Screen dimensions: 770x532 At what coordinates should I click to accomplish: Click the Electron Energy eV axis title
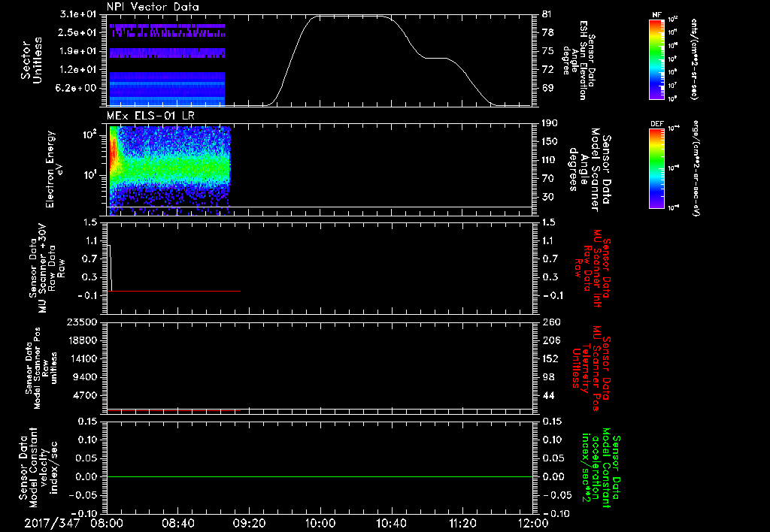(55, 169)
